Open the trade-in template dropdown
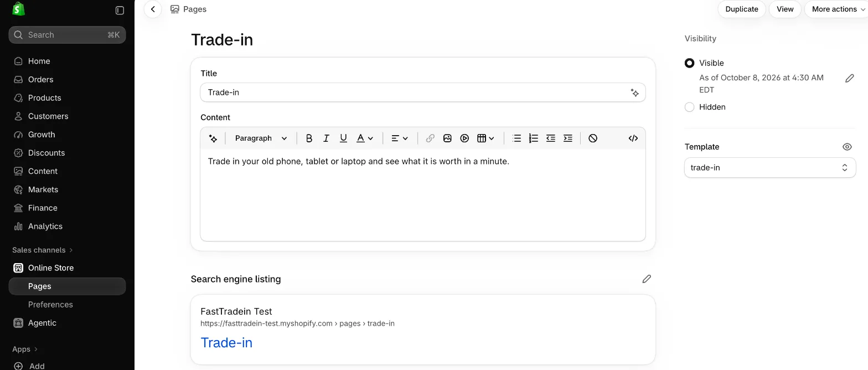This screenshot has width=868, height=370. [x=770, y=168]
